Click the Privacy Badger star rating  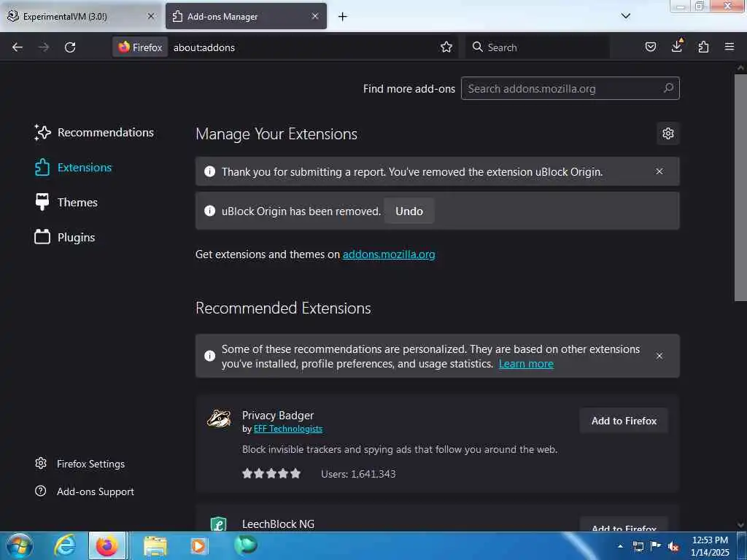pyautogui.click(x=271, y=474)
